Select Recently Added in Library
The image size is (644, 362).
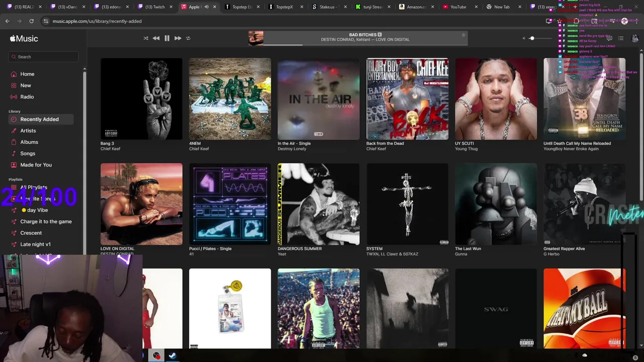41,119
